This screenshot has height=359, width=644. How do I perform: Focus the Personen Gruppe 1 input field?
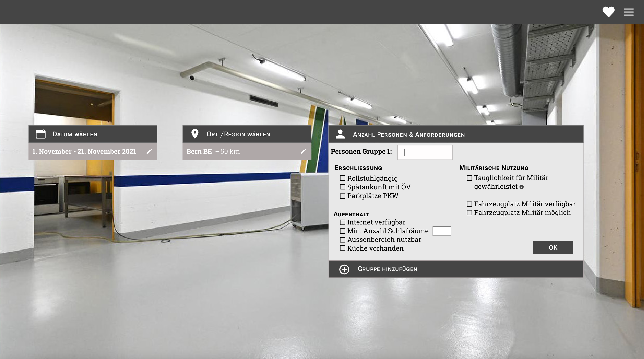pyautogui.click(x=425, y=152)
